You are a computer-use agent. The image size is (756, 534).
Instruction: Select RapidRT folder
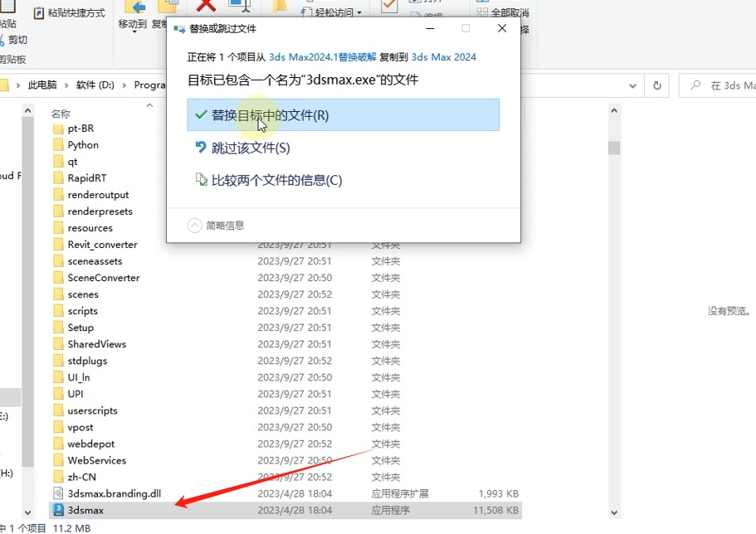pos(87,178)
